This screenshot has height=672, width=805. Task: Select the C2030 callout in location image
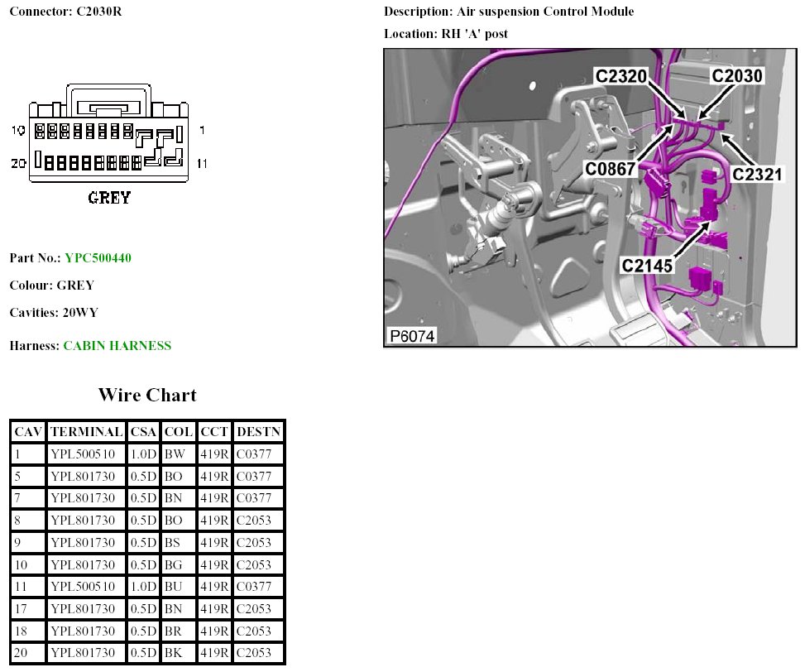(x=737, y=76)
